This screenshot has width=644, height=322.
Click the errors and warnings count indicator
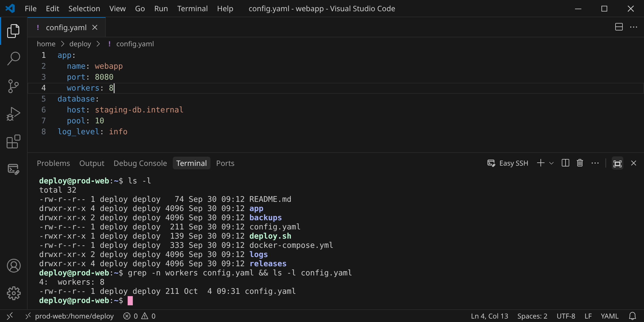click(139, 316)
